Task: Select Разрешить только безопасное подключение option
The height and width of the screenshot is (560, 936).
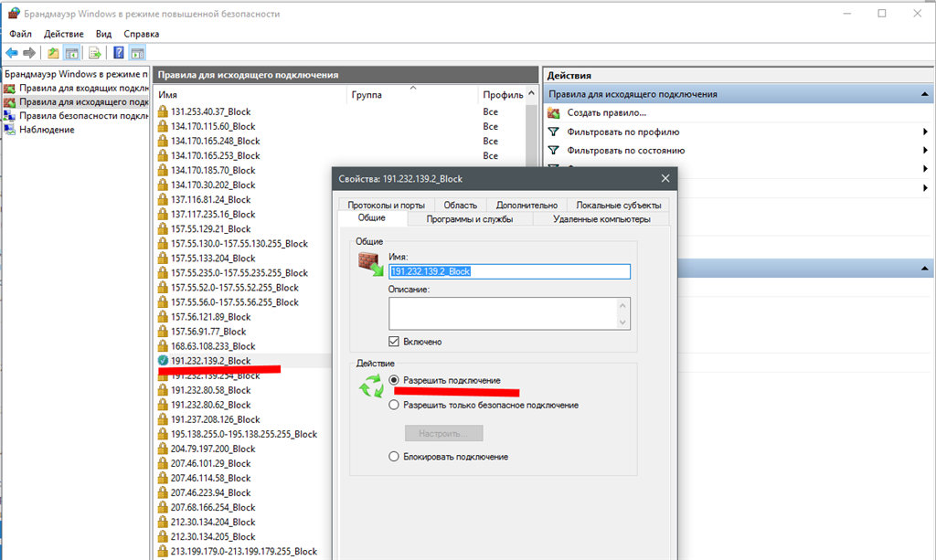Action: (393, 405)
